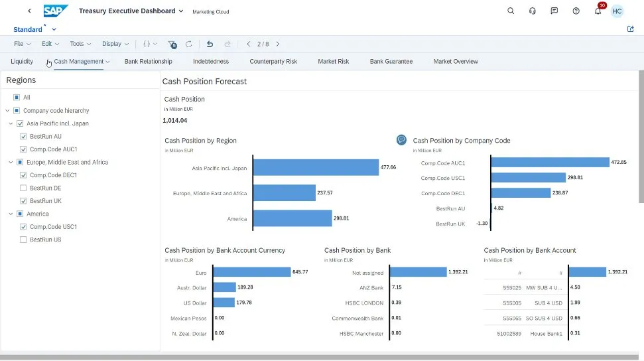Open the notifications bell icon
This screenshot has width=644, height=361.
pos(598,11)
